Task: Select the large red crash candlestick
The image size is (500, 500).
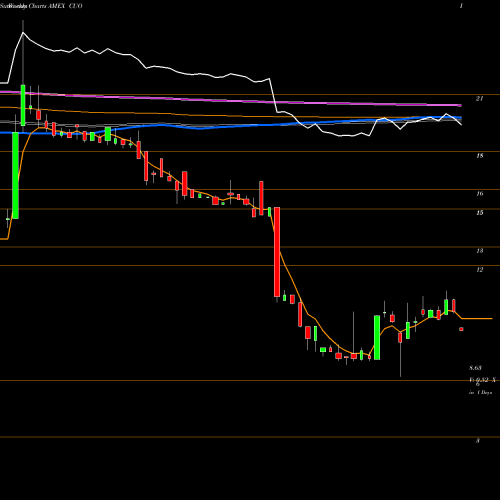Action: coord(277,252)
